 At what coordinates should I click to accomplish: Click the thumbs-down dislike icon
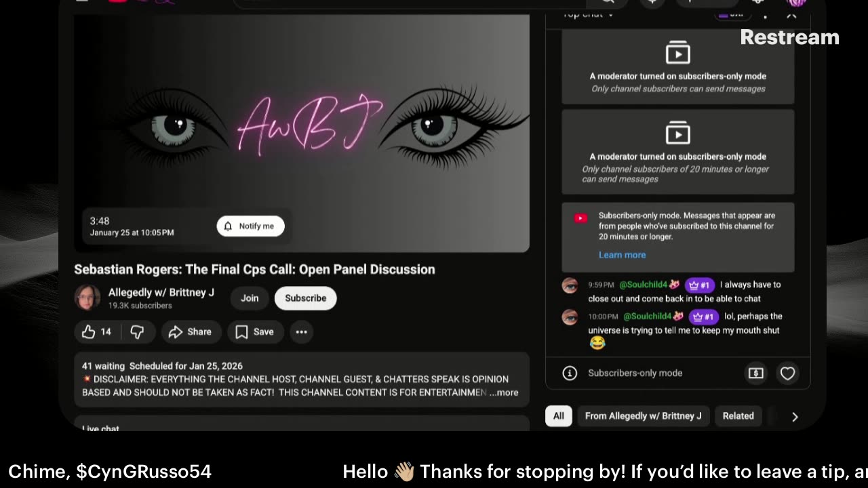tap(137, 331)
